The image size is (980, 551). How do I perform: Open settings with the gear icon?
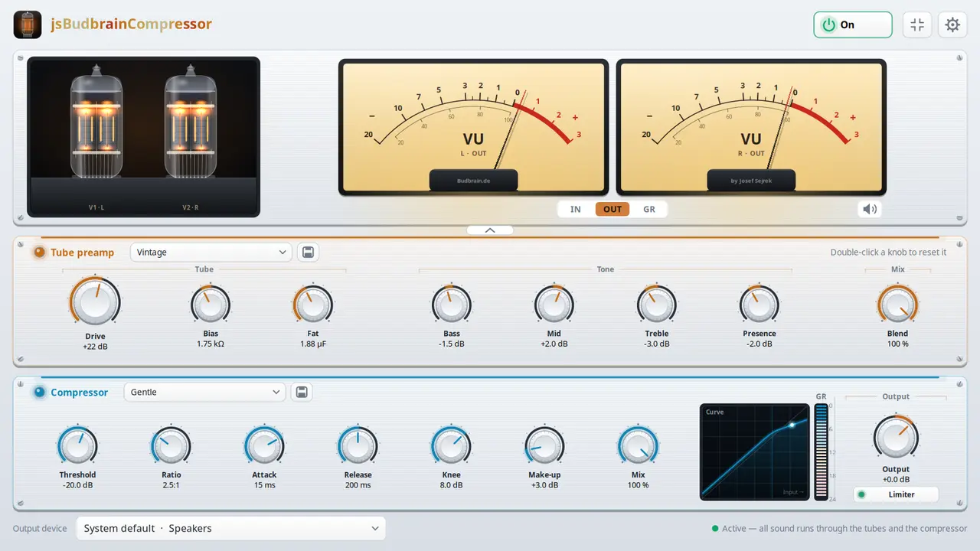[x=952, y=24]
